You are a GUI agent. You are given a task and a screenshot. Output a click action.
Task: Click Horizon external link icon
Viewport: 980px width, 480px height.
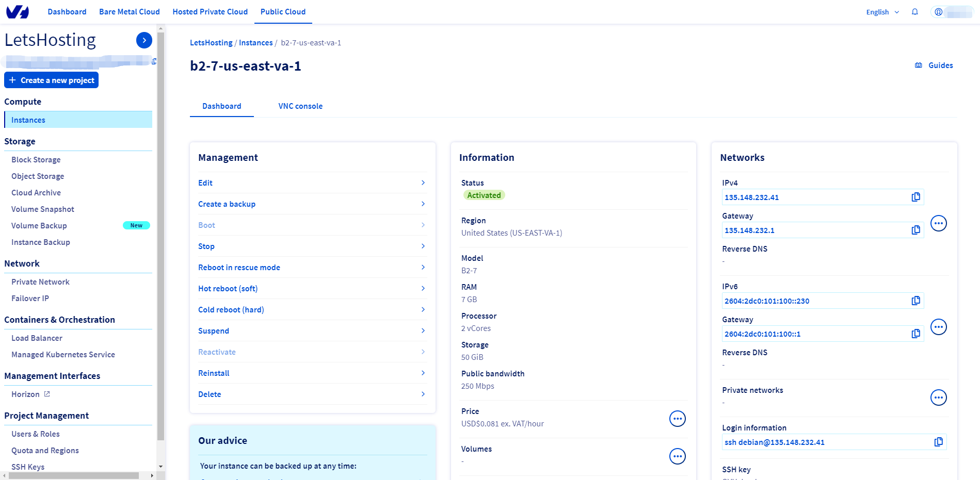click(47, 394)
